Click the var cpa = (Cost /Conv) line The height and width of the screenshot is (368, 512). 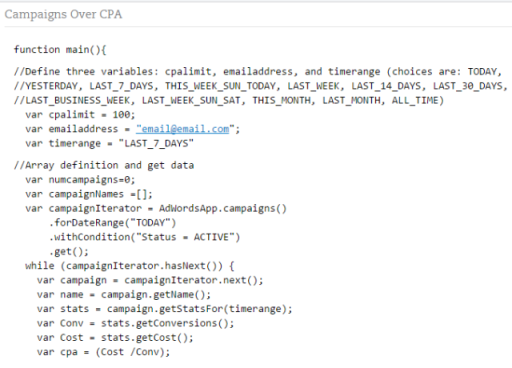103,352
